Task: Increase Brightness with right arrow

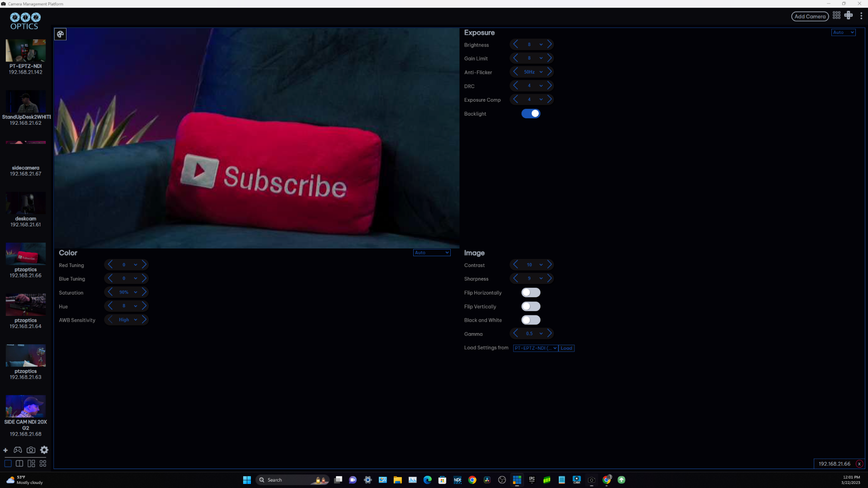Action: [549, 44]
